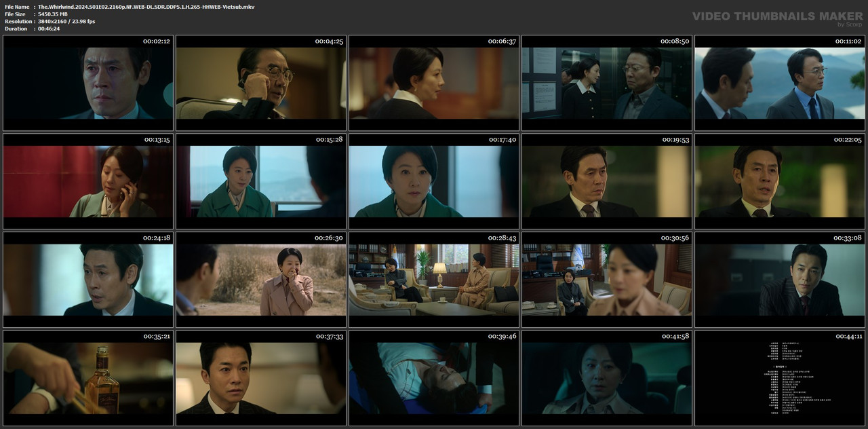The height and width of the screenshot is (429, 868).
Task: Click the Duration label
Action: [15, 29]
